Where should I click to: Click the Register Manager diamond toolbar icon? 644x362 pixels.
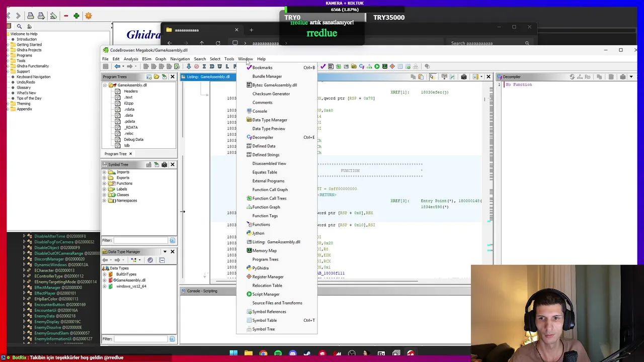(392, 66)
